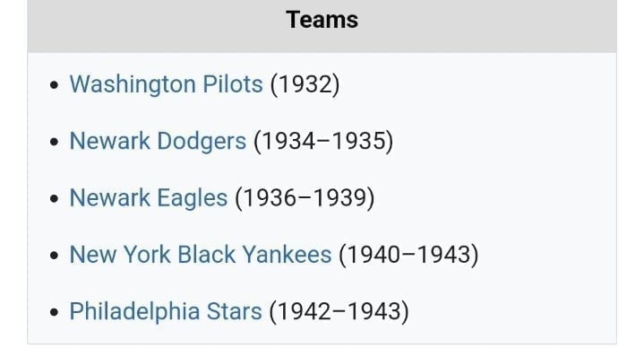The image size is (644, 348).
Task: Open the New York Black Yankees link
Action: (201, 254)
